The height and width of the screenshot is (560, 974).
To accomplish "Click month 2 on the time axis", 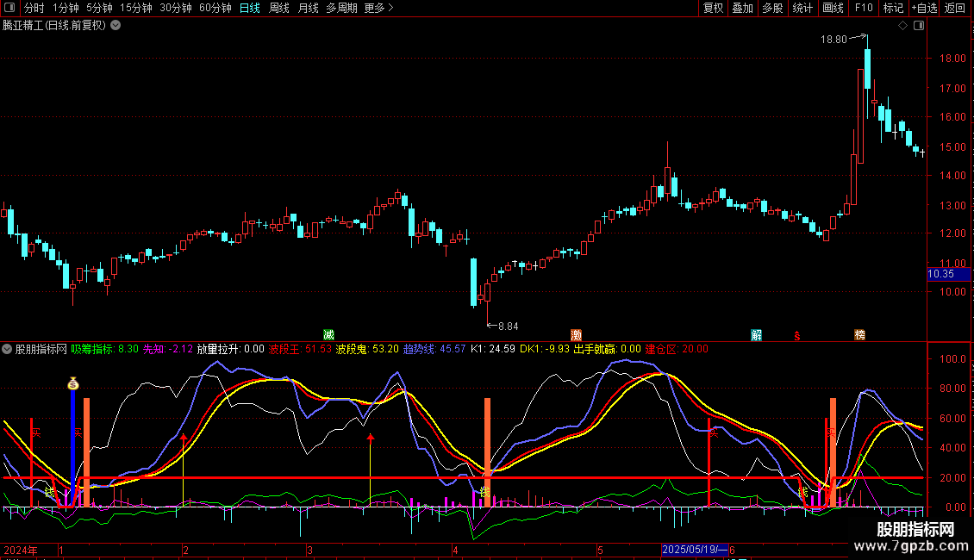I will [x=185, y=550].
